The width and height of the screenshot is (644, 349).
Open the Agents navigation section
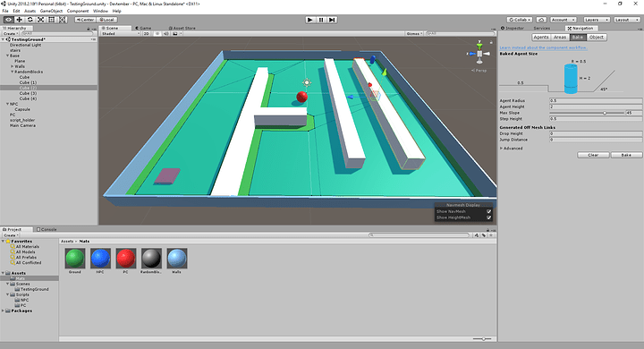point(541,37)
